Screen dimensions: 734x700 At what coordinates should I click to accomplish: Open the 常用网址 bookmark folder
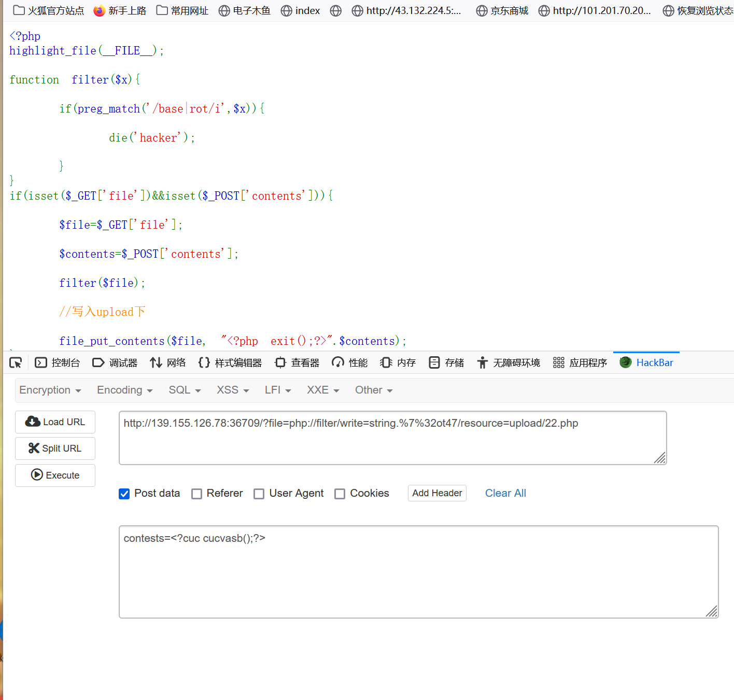pos(182,10)
